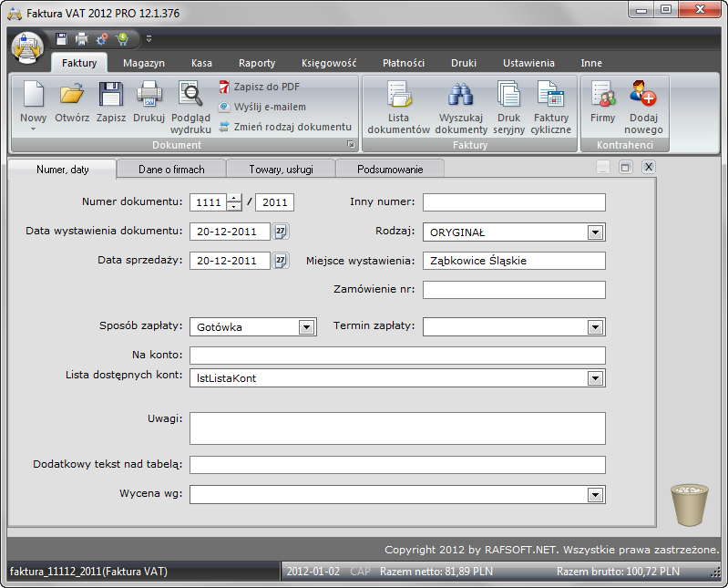Choose Zmień rodzaj dokumentu

click(285, 127)
